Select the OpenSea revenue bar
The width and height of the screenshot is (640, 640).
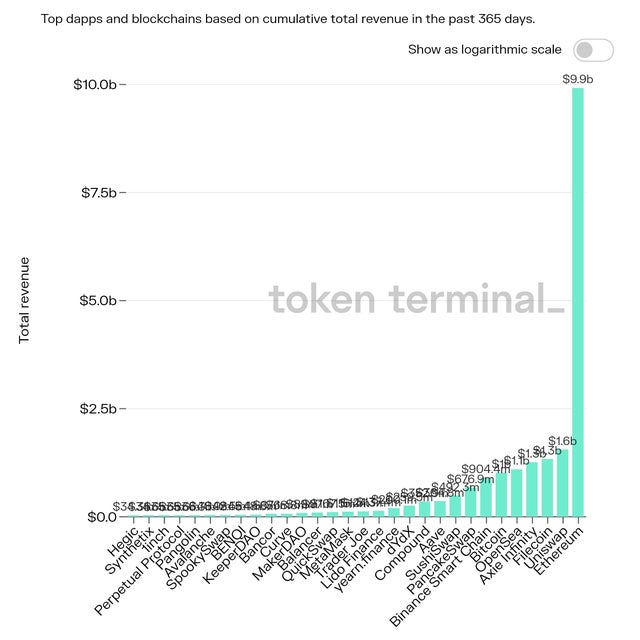tap(516, 493)
